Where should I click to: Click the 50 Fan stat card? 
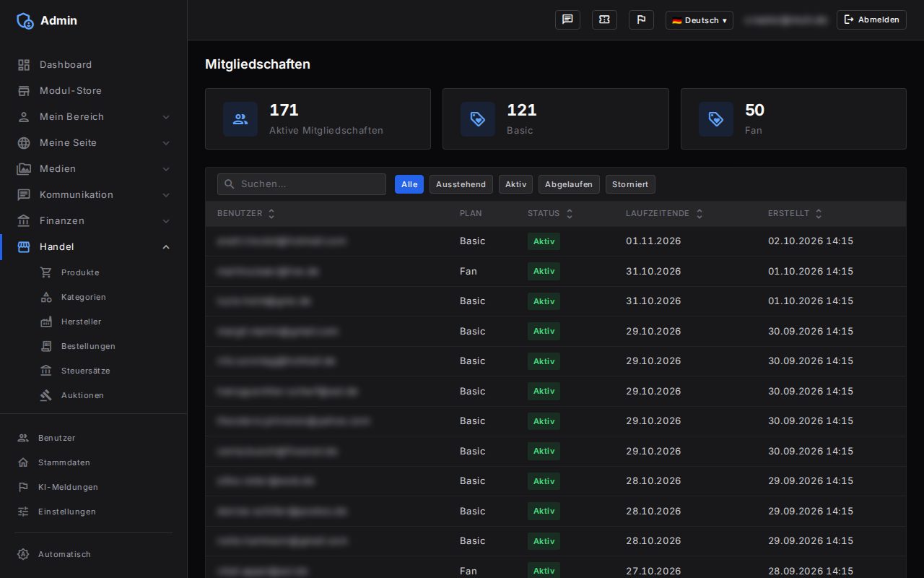(793, 119)
